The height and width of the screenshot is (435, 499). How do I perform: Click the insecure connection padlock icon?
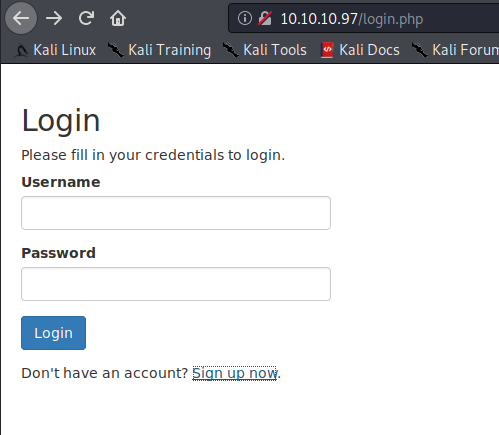pos(265,18)
